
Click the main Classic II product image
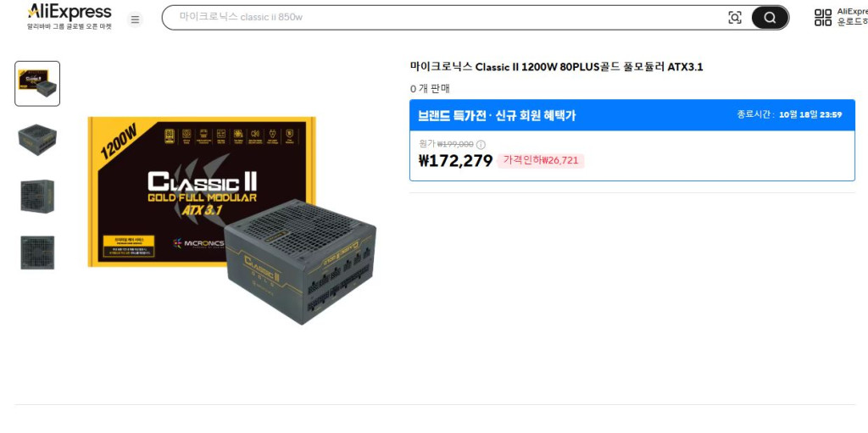pyautogui.click(x=232, y=220)
